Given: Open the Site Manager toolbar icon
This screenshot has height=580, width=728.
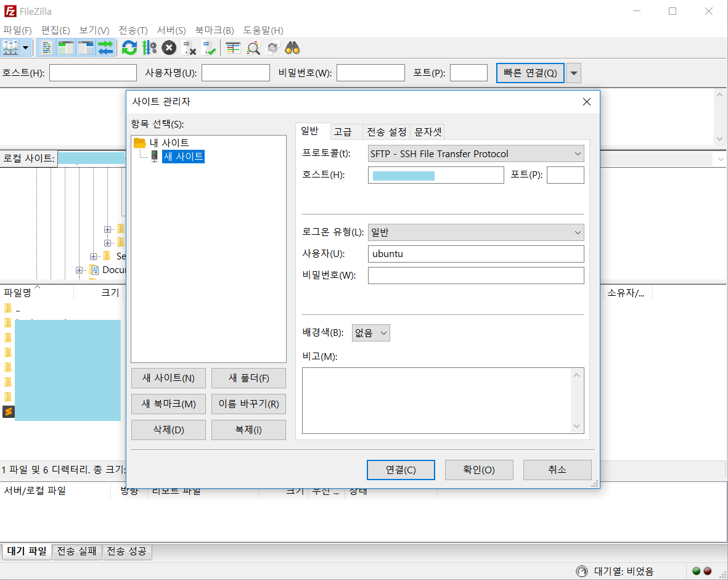Looking at the screenshot, I should point(10,48).
